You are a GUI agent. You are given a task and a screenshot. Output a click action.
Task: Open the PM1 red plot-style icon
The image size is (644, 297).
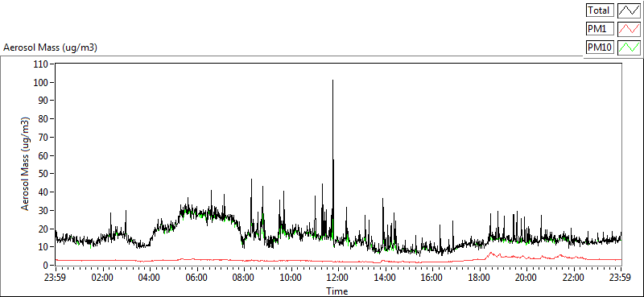click(x=629, y=29)
